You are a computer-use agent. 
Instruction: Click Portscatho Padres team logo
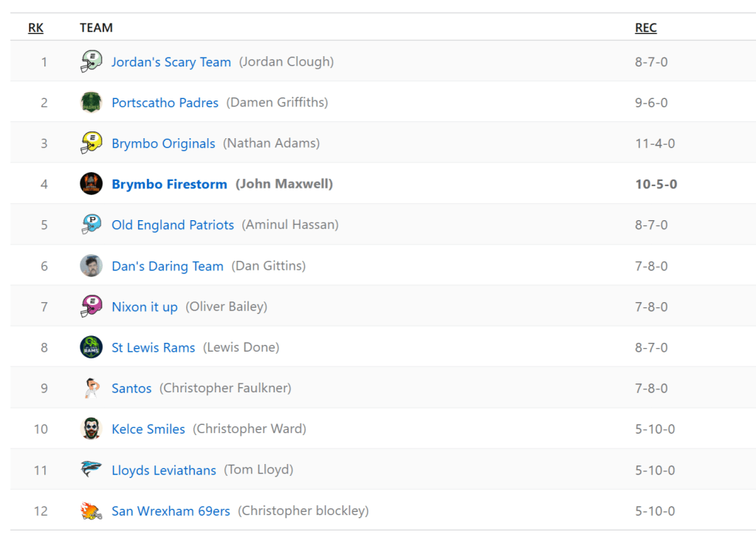pyautogui.click(x=91, y=102)
